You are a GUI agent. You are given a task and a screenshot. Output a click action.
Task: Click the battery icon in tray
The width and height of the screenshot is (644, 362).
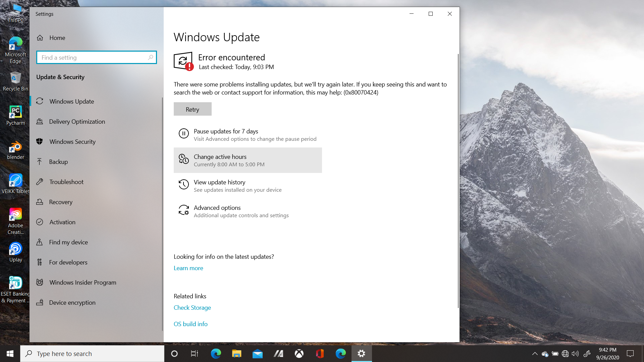click(555, 354)
